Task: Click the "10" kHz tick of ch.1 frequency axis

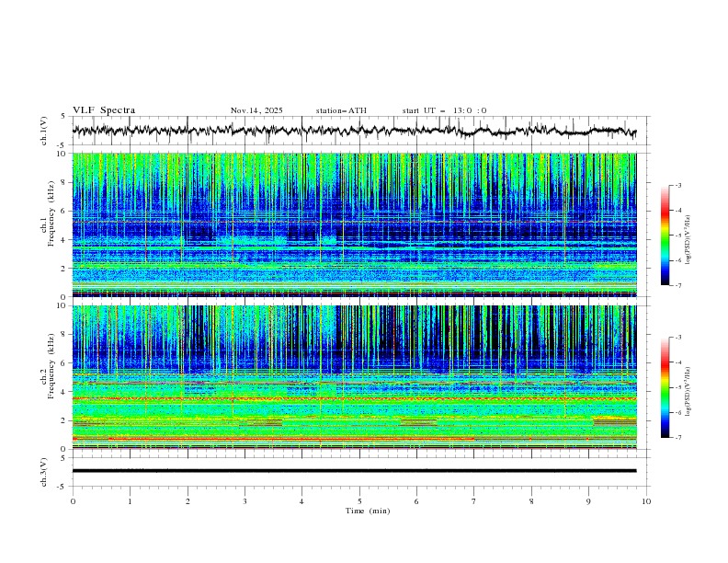Action: 64,154
